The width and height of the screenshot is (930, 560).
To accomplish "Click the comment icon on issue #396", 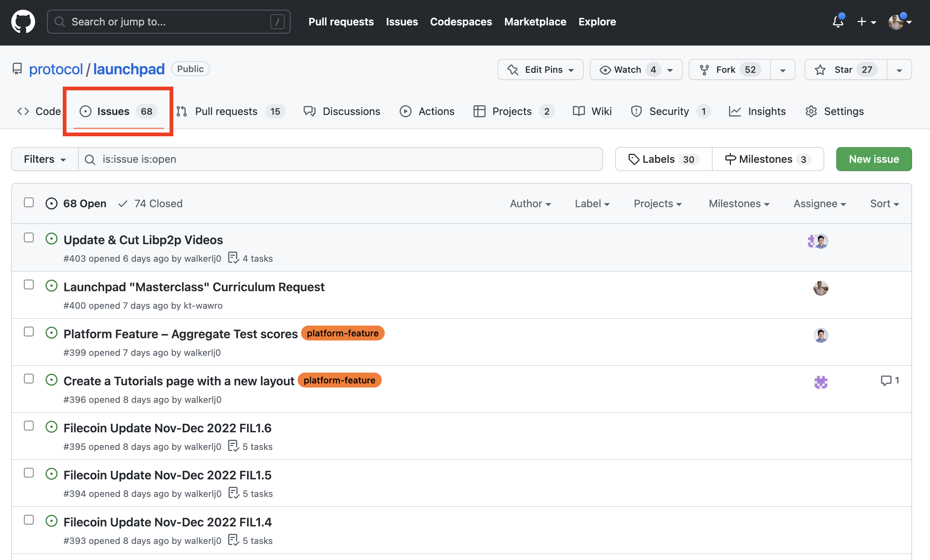I will [x=886, y=380].
